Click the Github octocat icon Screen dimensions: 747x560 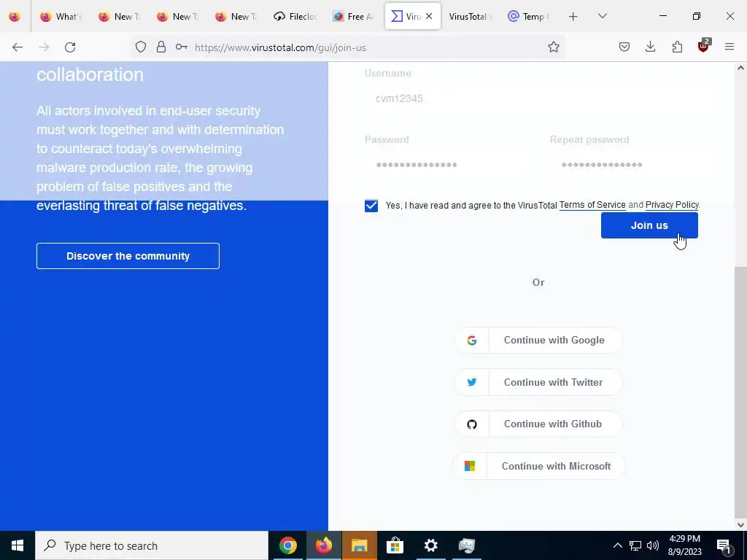472,424
